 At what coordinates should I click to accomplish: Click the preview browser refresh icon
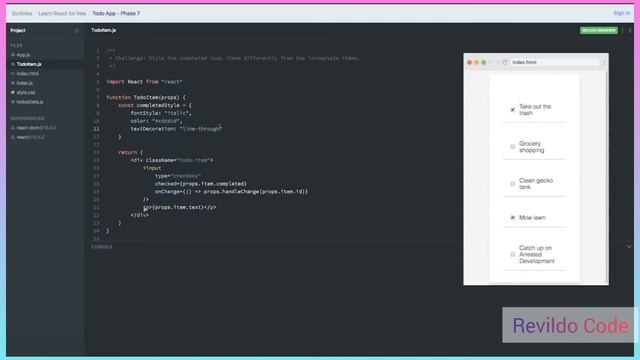tap(504, 62)
